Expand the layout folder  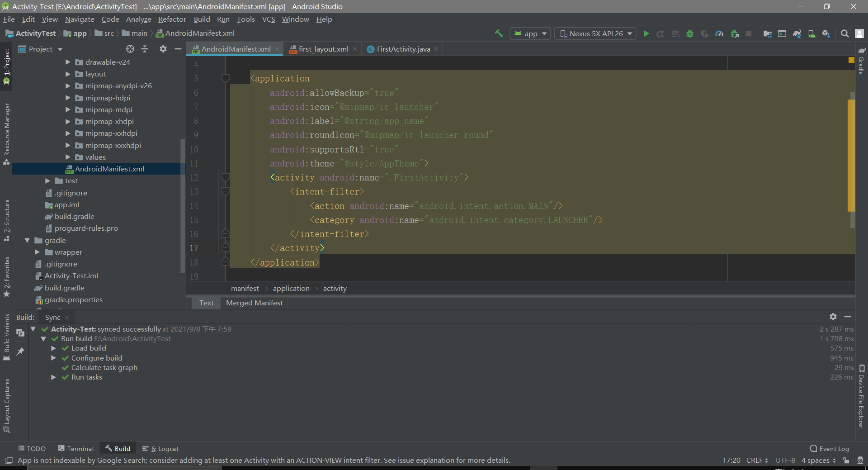[x=68, y=74]
